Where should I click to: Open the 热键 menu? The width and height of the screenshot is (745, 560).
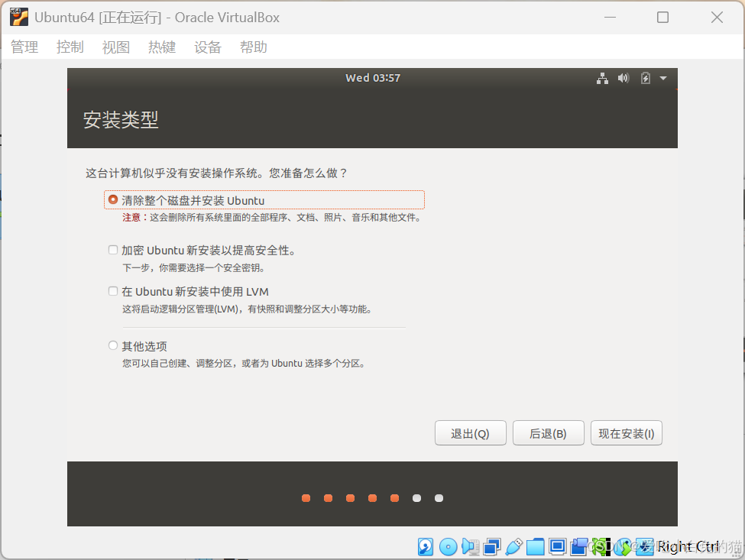point(162,47)
